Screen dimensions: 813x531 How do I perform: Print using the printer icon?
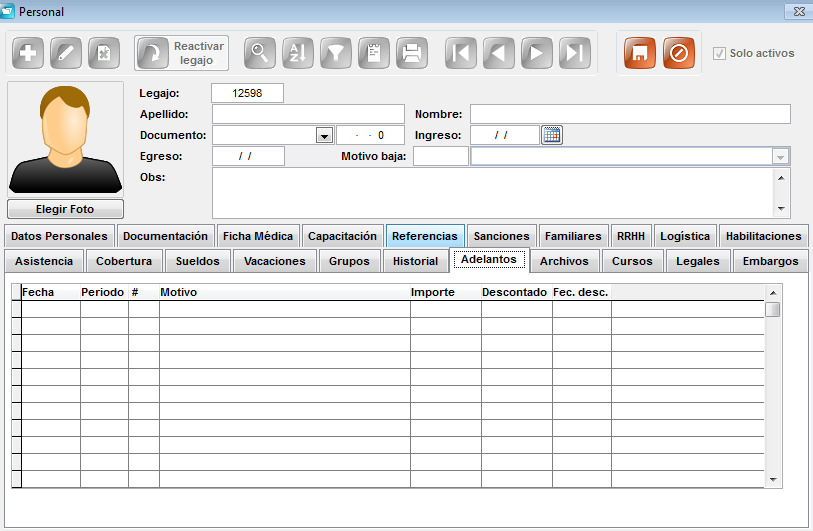click(x=412, y=53)
